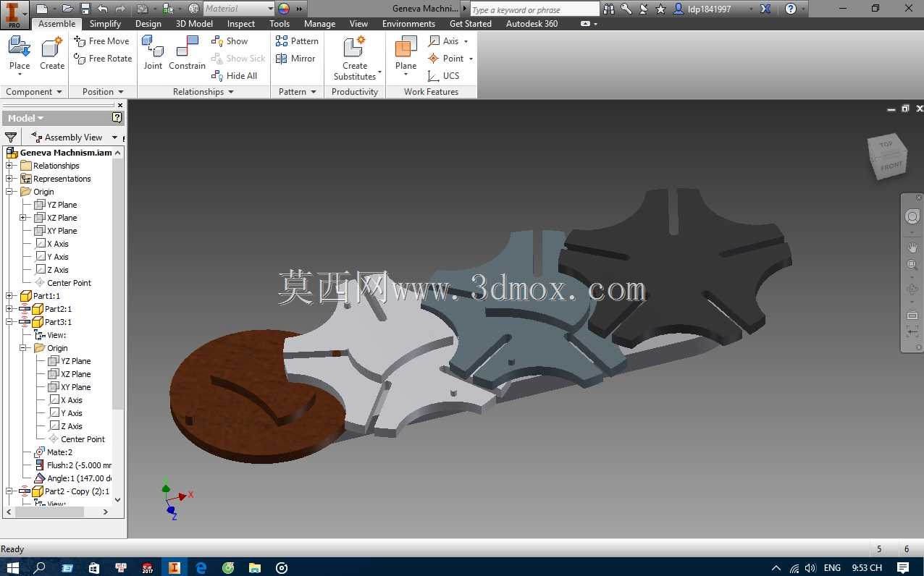Open the Pattern component tool

[x=297, y=41]
